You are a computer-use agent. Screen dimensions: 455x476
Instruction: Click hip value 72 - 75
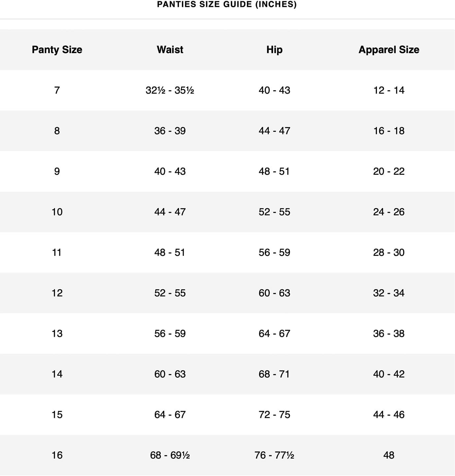274,415
